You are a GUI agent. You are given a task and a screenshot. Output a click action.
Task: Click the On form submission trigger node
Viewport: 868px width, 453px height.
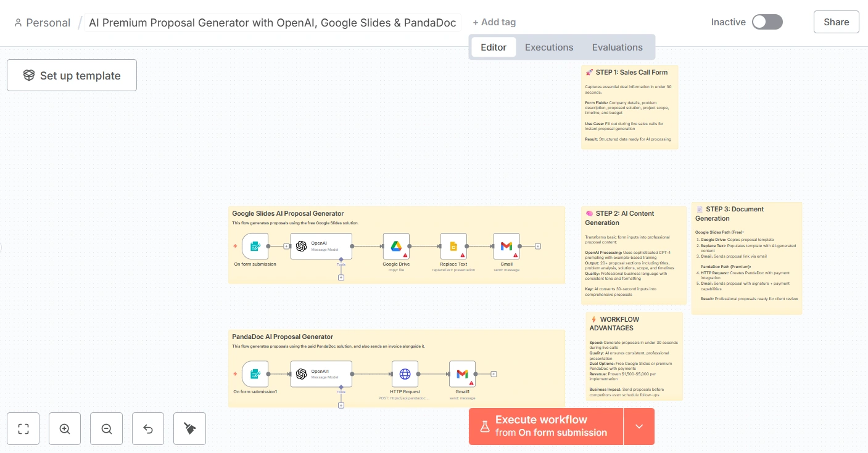click(255, 246)
